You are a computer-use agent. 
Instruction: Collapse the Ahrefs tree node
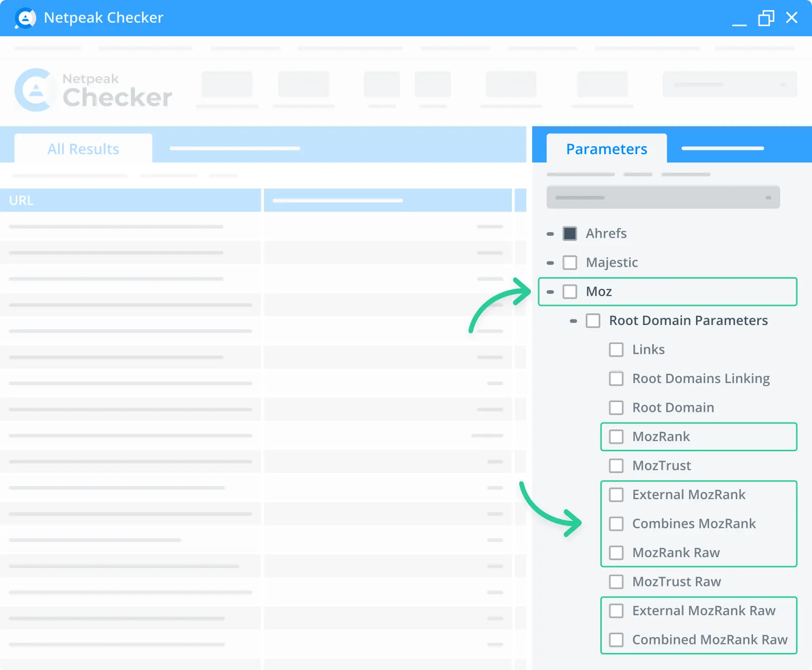(x=550, y=234)
